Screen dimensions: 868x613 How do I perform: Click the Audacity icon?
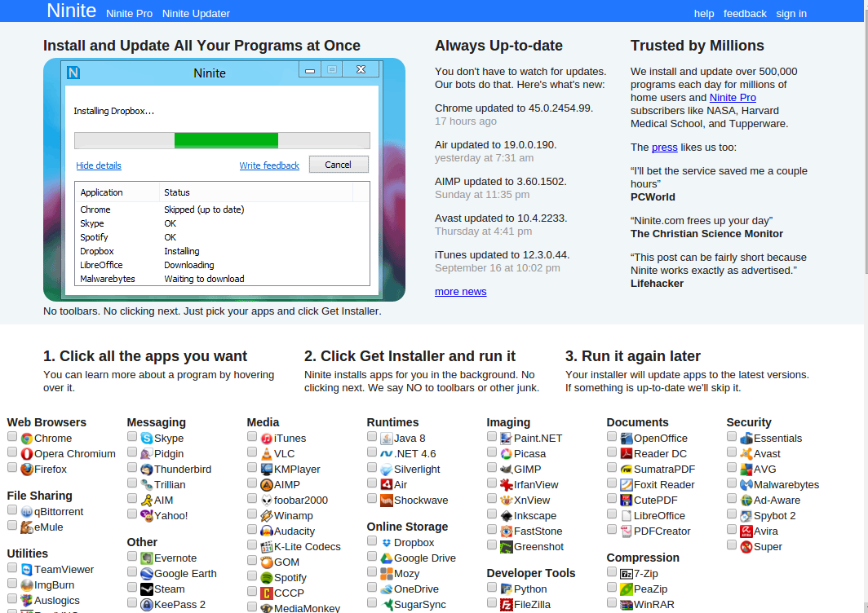tap(267, 531)
